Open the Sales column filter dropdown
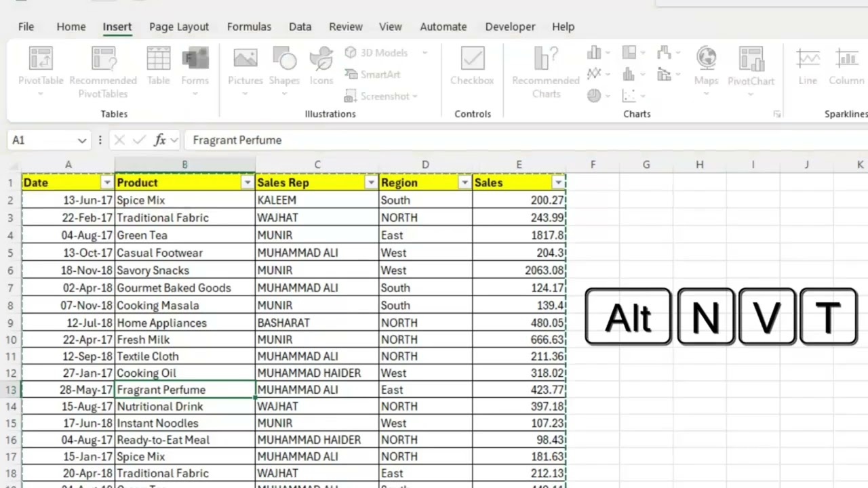868x488 pixels. [558, 183]
